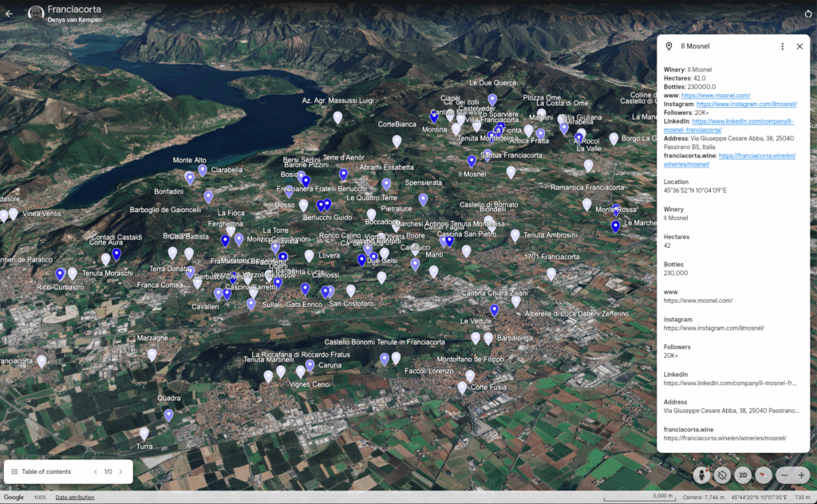Screen dimensions: 817x504
Task: Click the Castello Bonomi Tenute in Franciacorta label
Action: click(x=385, y=342)
